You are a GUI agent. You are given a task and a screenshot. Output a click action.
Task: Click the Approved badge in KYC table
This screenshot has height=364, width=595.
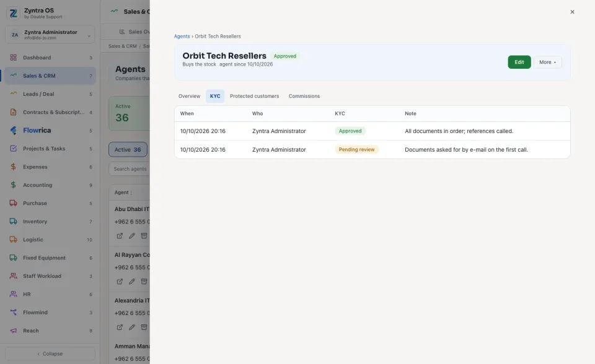(350, 131)
